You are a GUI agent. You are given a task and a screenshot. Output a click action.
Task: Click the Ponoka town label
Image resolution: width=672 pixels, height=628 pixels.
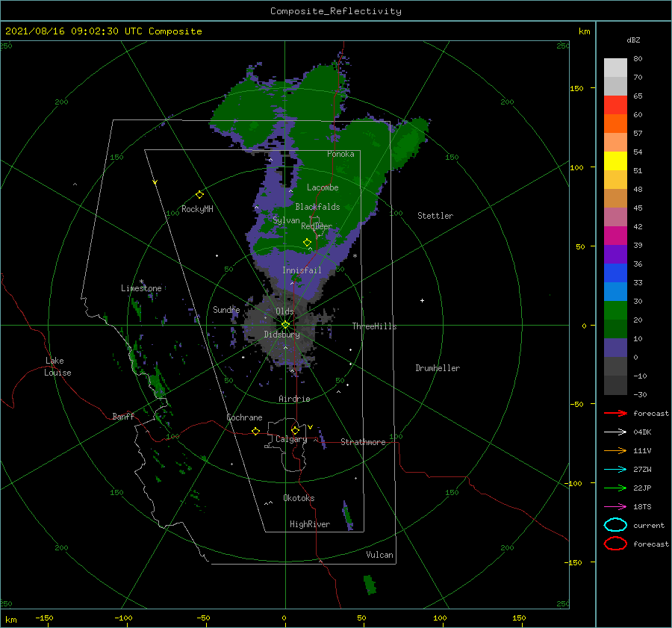[340, 154]
